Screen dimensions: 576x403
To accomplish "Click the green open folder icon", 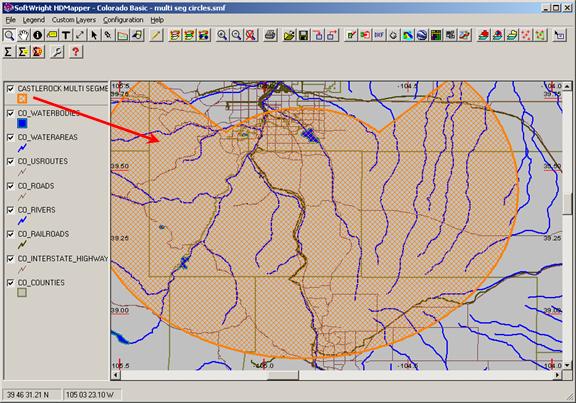I will pyautogui.click(x=289, y=35).
